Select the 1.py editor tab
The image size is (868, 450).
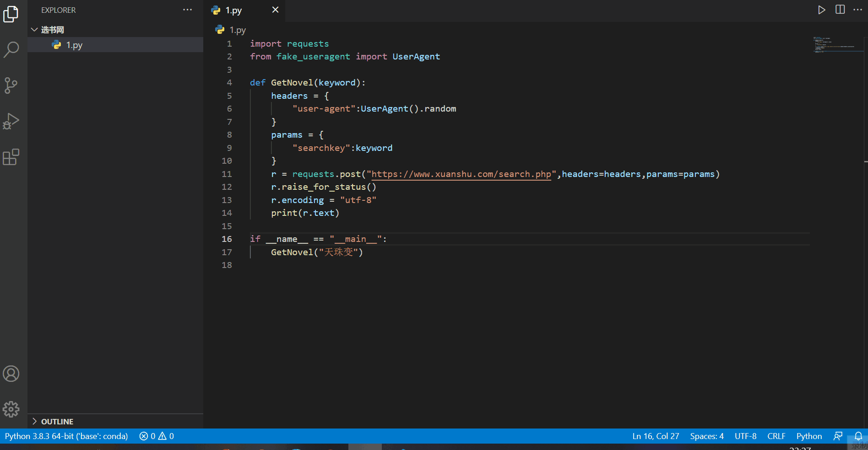(233, 10)
